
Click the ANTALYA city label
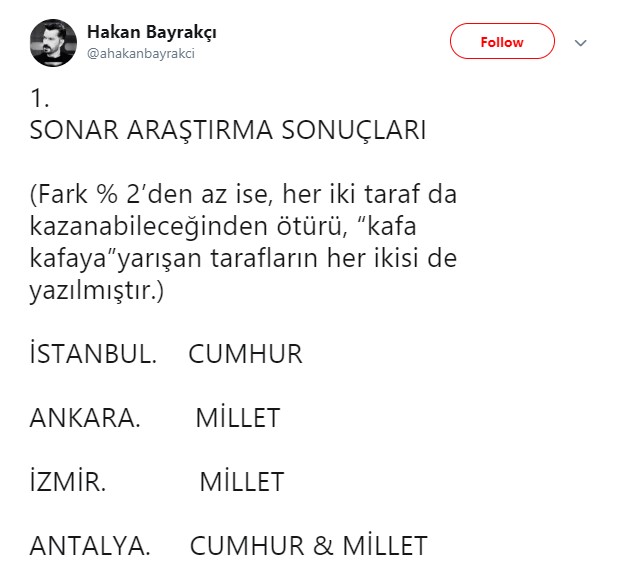click(x=90, y=545)
